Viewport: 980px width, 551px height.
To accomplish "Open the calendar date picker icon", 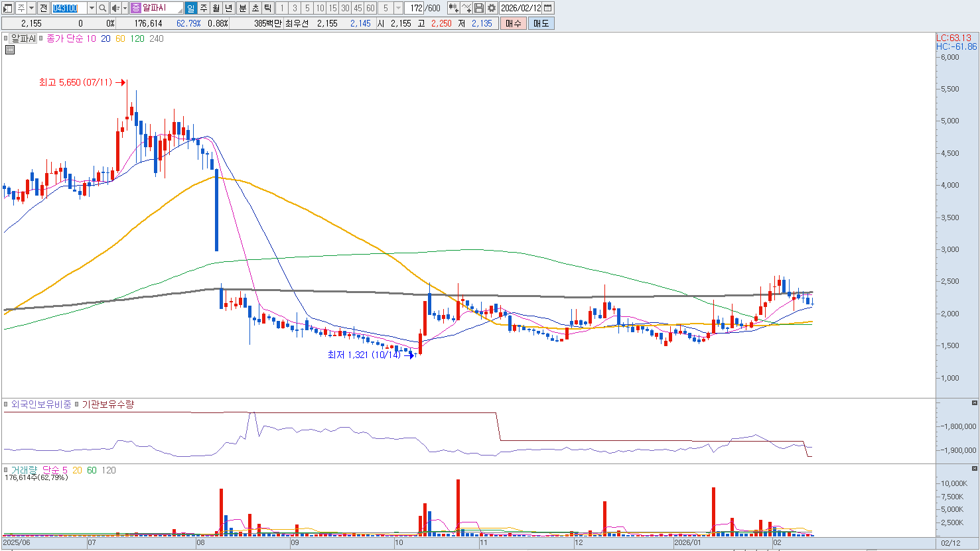I will (x=548, y=8).
